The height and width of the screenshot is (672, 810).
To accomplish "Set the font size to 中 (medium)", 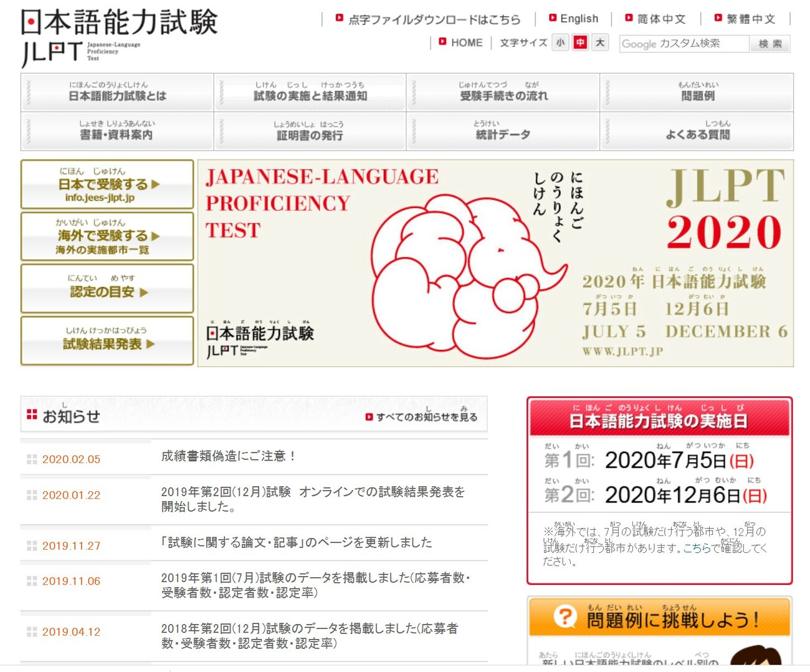I will 580,42.
